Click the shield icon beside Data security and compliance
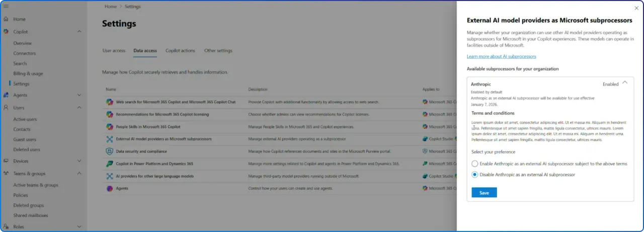The image size is (644, 232). 109,151
